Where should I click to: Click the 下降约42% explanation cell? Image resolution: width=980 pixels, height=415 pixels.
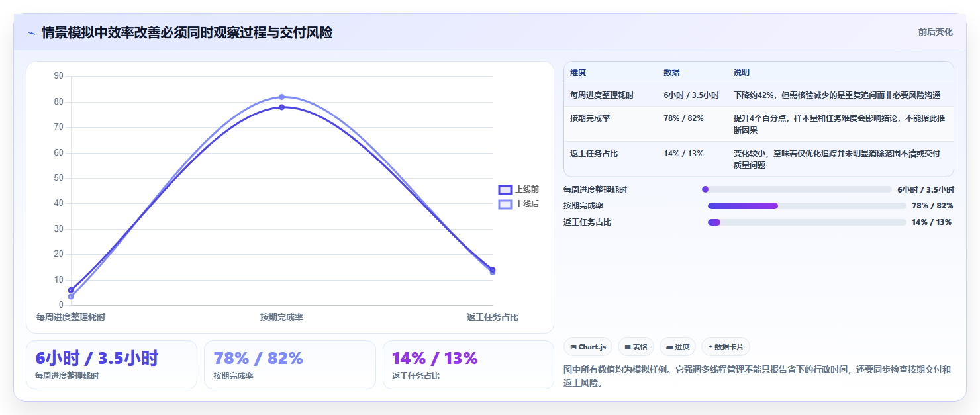click(x=837, y=95)
